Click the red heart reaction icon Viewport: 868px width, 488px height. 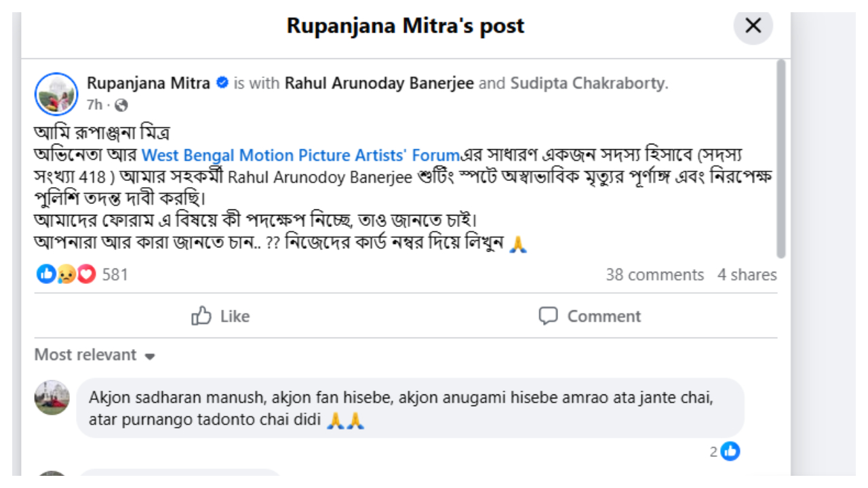click(x=86, y=274)
